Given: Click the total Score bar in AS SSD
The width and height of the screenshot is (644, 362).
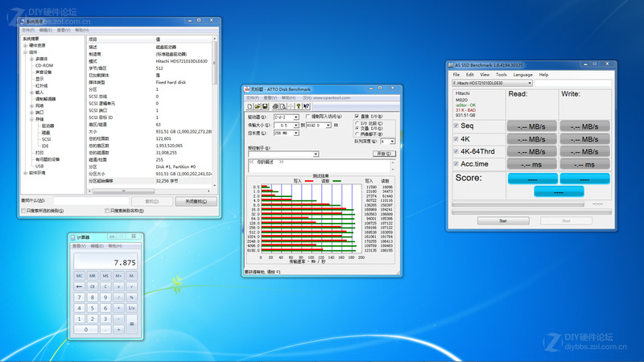Looking at the screenshot, I should [x=559, y=191].
